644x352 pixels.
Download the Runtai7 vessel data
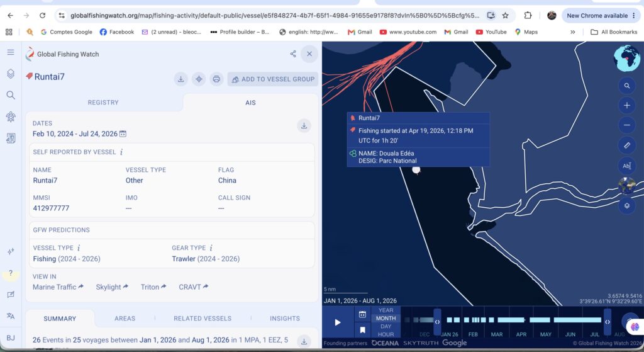point(180,79)
